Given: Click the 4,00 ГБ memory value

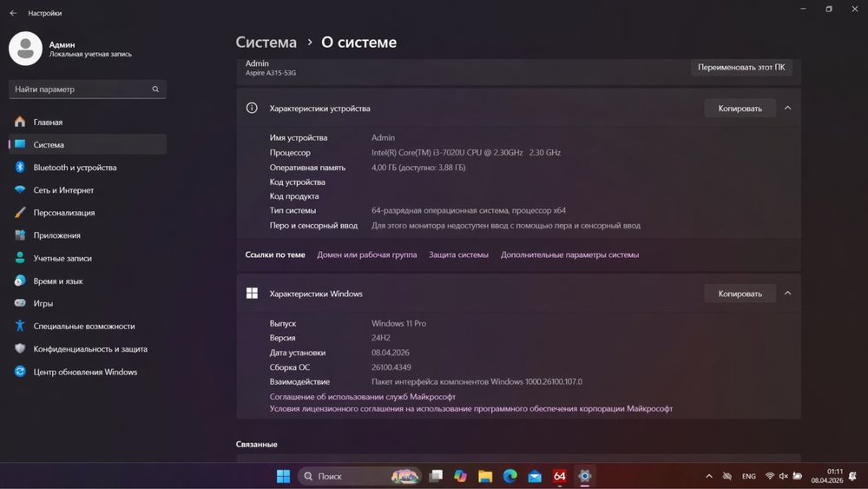Looking at the screenshot, I should (x=418, y=168).
